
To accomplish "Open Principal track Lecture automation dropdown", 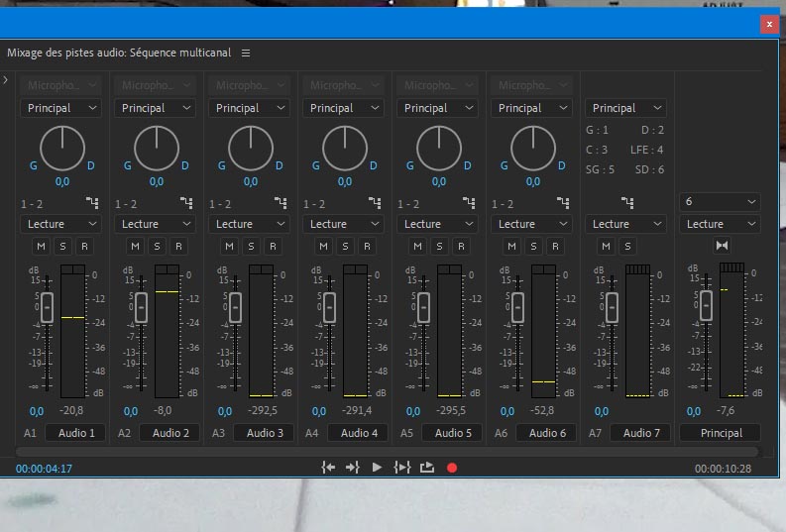I will [720, 224].
